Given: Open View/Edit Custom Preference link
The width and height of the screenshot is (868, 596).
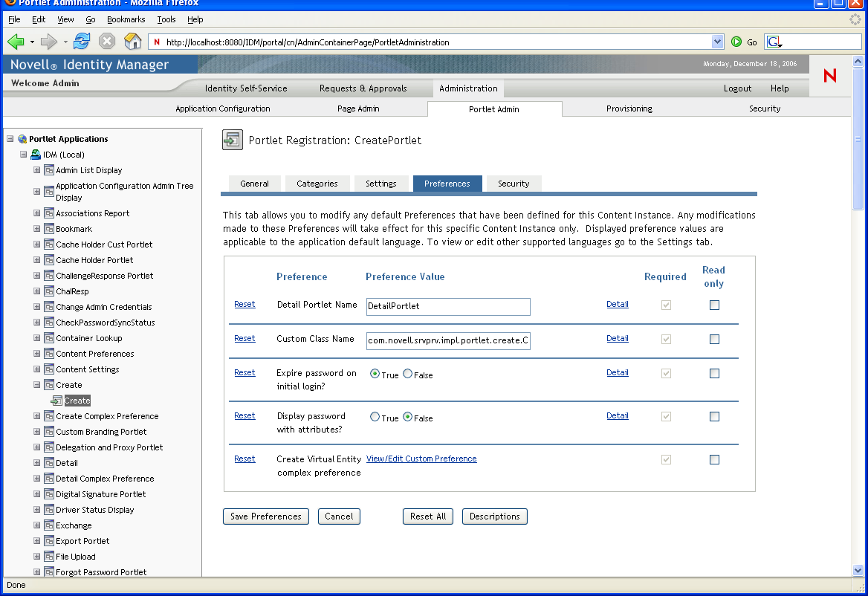Looking at the screenshot, I should pos(421,459).
